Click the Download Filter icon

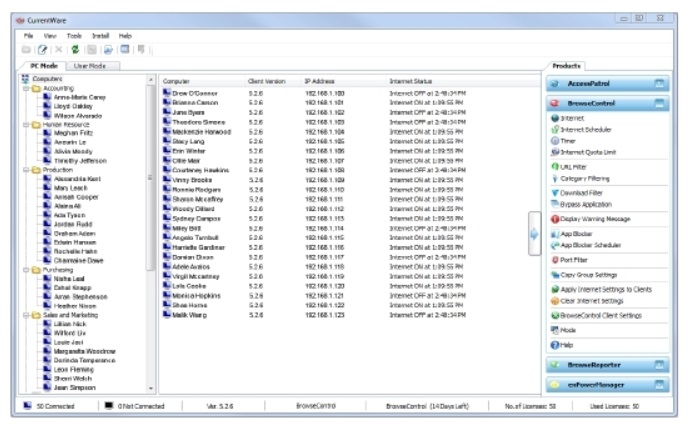tap(555, 193)
